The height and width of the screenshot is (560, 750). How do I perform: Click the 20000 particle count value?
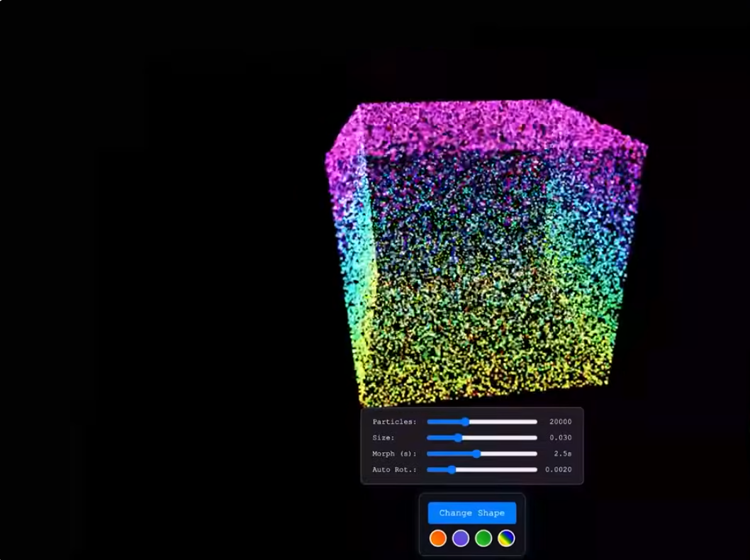[x=560, y=422]
